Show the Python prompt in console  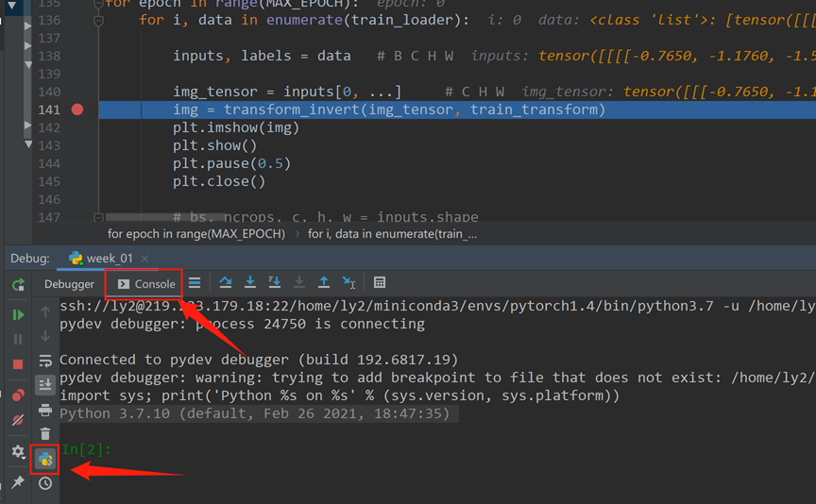[x=45, y=460]
